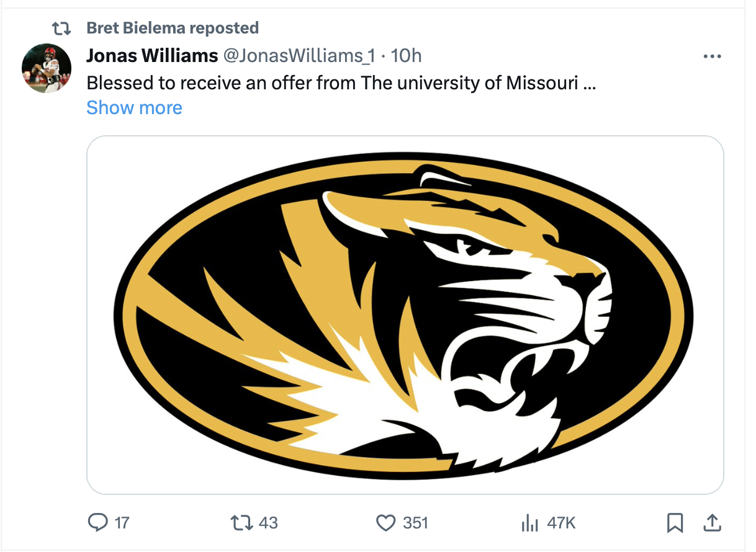Click the Jonas Williams display name
This screenshot has height=552, width=756.
pos(152,56)
